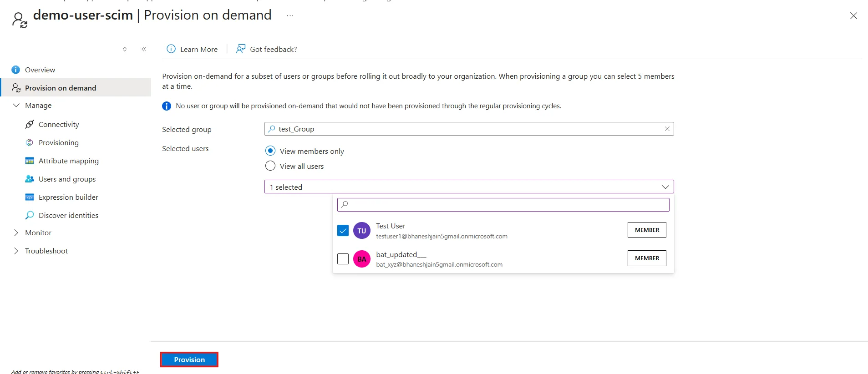Toggle the dropdown chevron arrow

coord(665,187)
